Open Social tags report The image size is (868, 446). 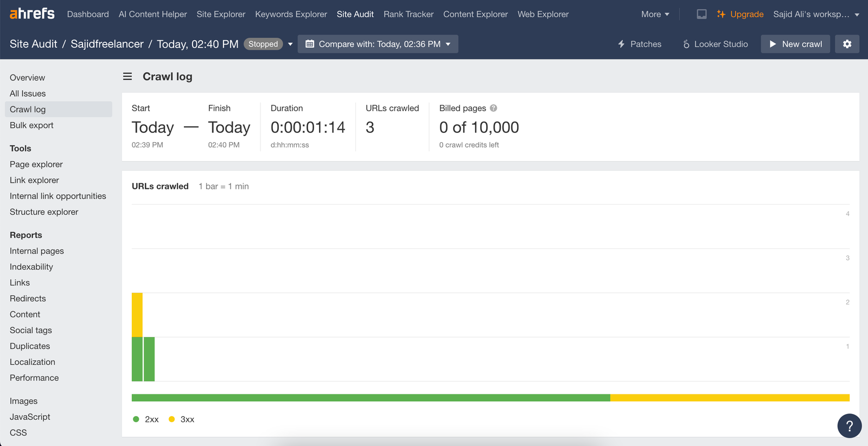click(31, 330)
